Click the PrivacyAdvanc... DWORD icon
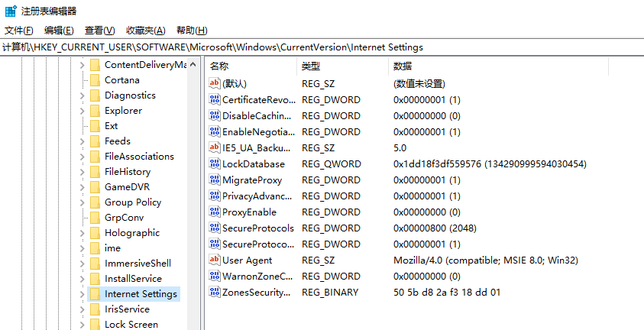This screenshot has height=330, width=644. (x=215, y=196)
